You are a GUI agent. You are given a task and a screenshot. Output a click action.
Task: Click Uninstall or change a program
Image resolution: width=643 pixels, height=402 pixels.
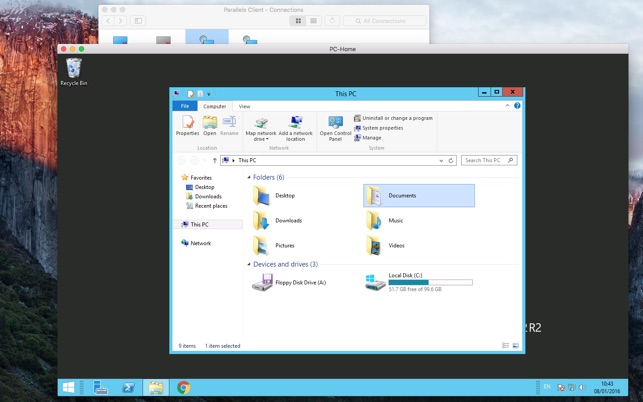[396, 118]
